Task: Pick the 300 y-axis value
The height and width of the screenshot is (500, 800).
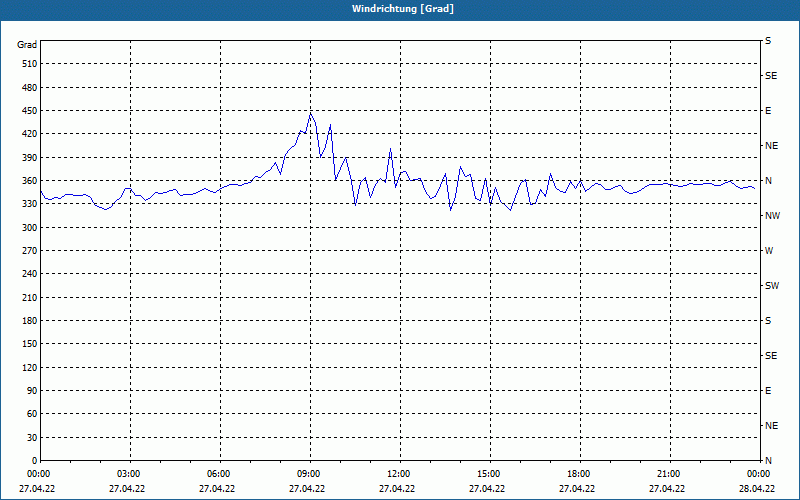Action: (29, 228)
